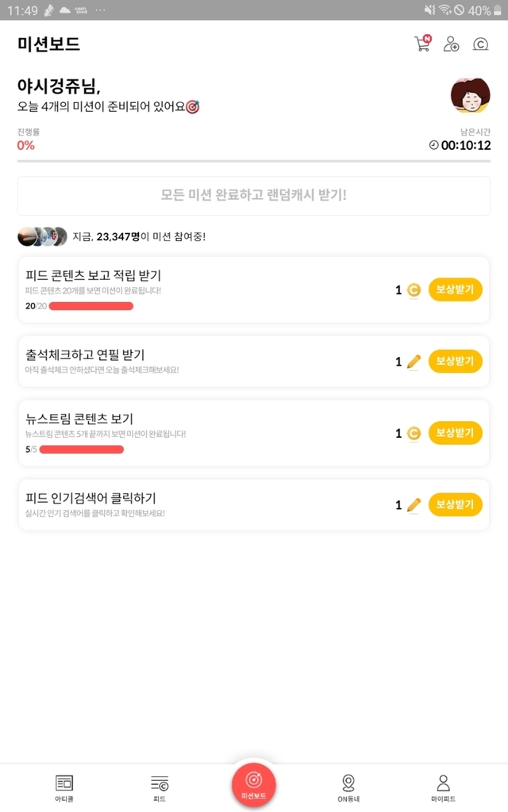Open the ON동네 location tab
The width and height of the screenshot is (508, 812).
click(348, 787)
